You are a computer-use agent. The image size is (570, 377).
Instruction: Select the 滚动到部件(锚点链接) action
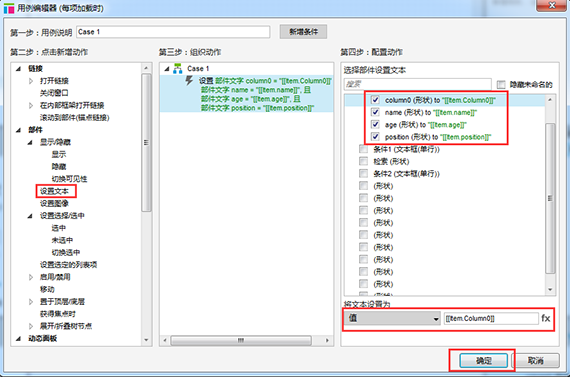tap(75, 117)
